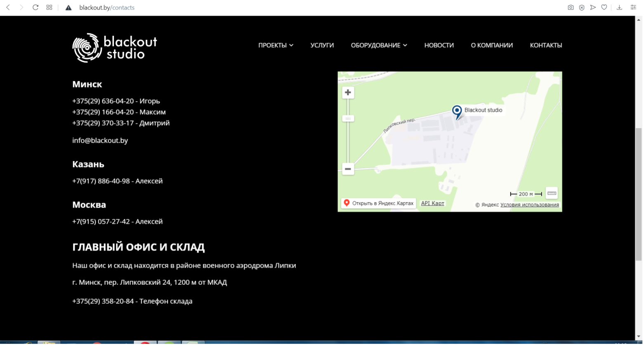Viewport: 644px width, 345px height.
Task: Click the Blackout studio map pin
Action: tap(457, 112)
